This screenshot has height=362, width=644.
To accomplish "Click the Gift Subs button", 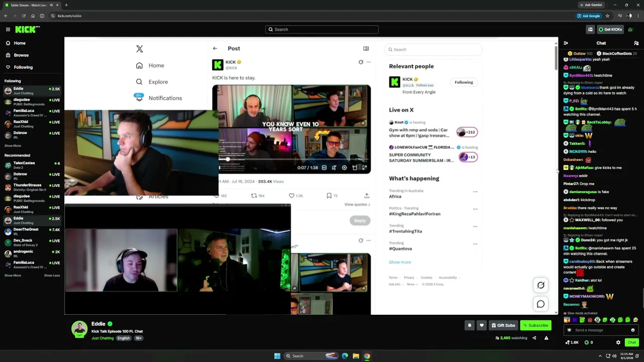I will [x=503, y=325].
